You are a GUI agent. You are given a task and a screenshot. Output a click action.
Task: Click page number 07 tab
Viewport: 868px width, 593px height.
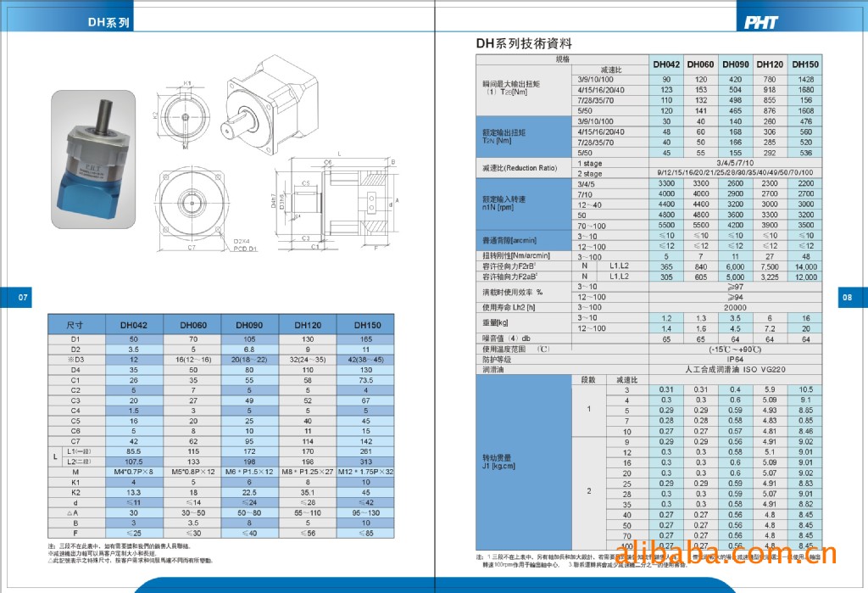[16, 298]
